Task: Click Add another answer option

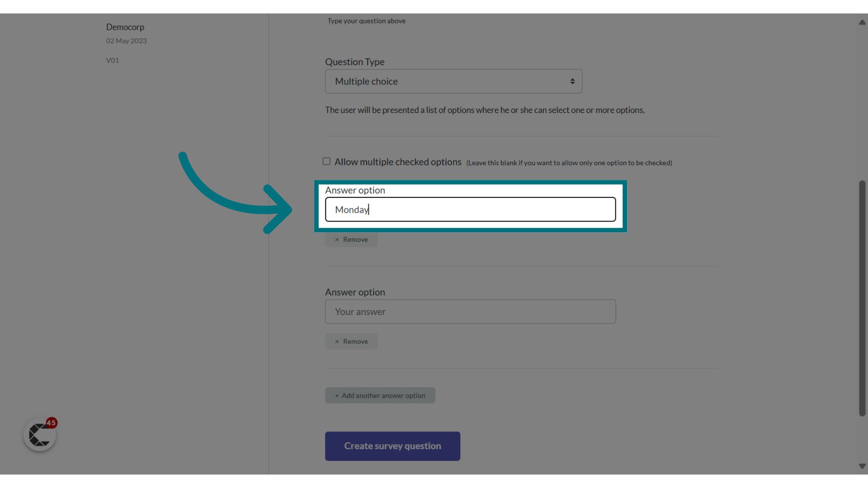Action: pyautogui.click(x=380, y=395)
